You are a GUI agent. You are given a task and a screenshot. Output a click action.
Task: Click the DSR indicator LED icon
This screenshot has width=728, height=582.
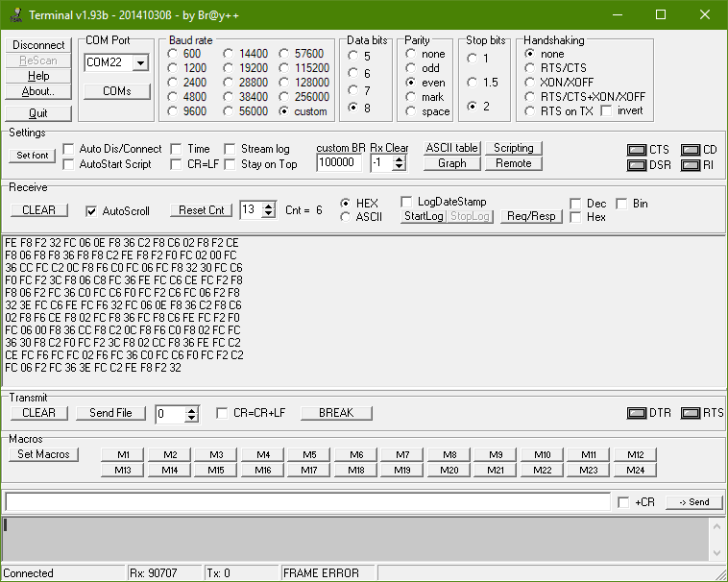point(637,165)
